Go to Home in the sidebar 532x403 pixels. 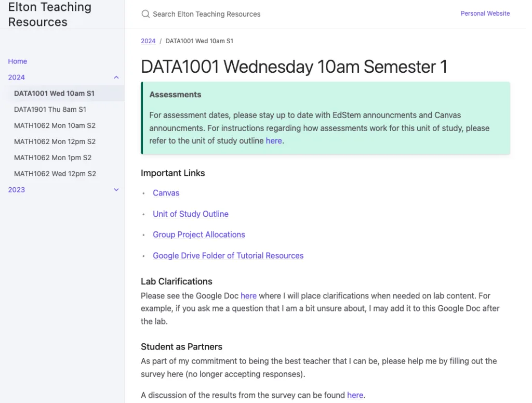[x=18, y=61]
